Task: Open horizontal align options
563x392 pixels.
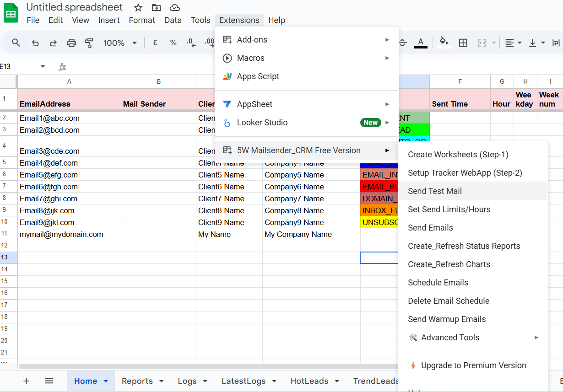Action: [x=513, y=43]
